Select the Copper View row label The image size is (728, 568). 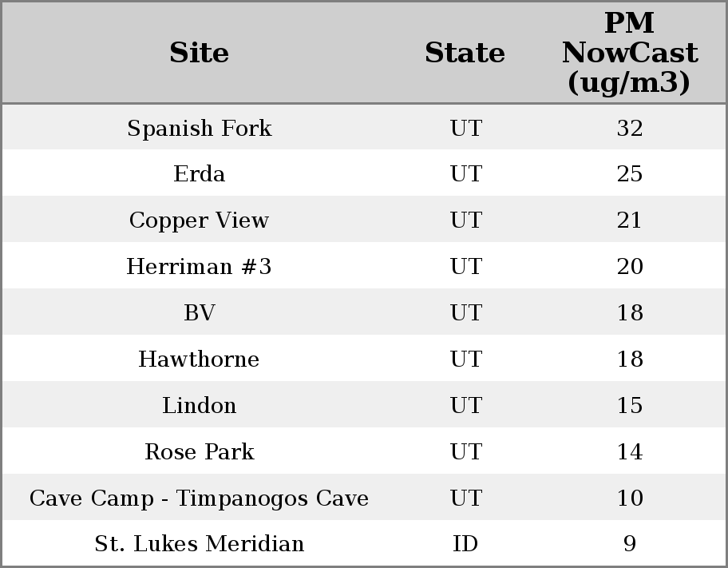point(200,220)
